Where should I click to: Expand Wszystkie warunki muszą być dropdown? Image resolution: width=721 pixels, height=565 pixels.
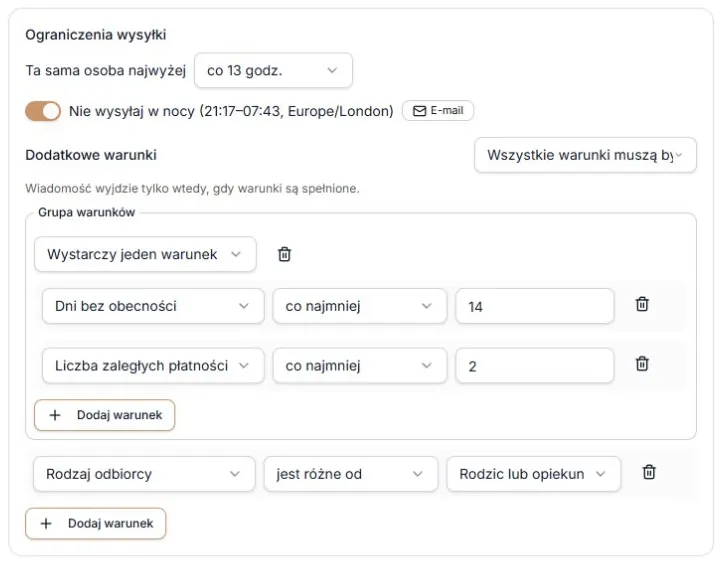pos(585,155)
